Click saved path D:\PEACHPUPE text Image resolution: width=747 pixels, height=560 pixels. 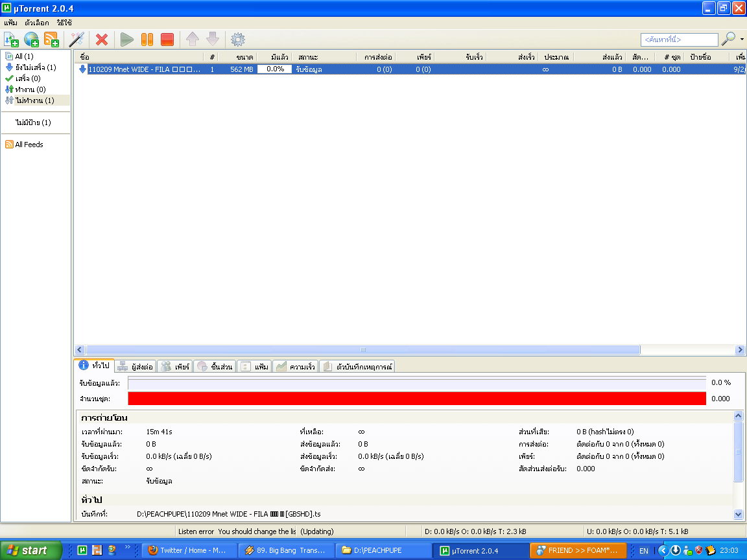(x=229, y=514)
